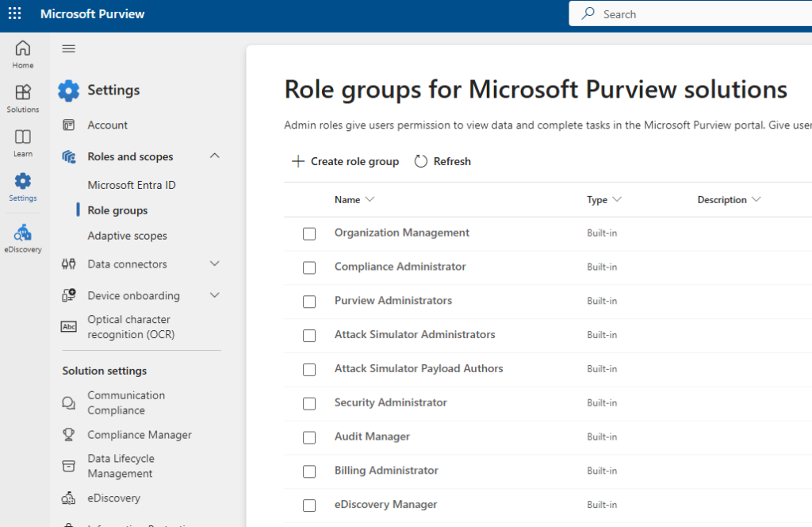Select the Security Administrator checkbox
The height and width of the screenshot is (527, 812).
tap(309, 404)
